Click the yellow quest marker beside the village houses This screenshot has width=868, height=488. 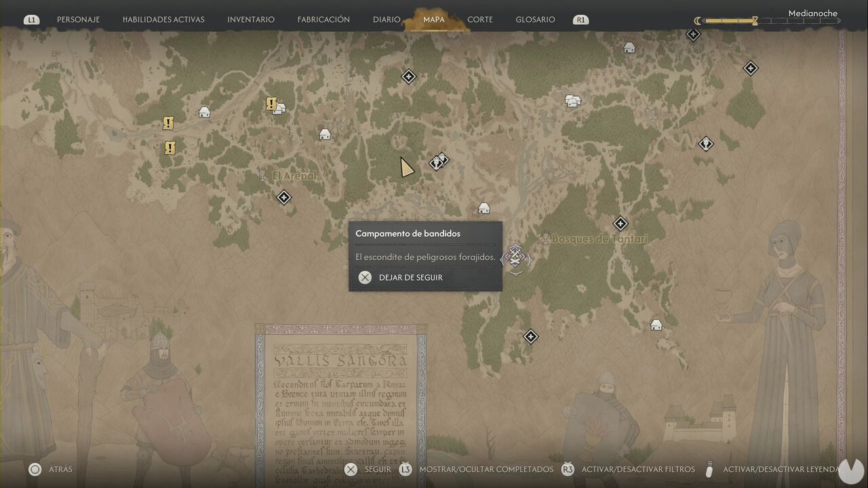(271, 104)
